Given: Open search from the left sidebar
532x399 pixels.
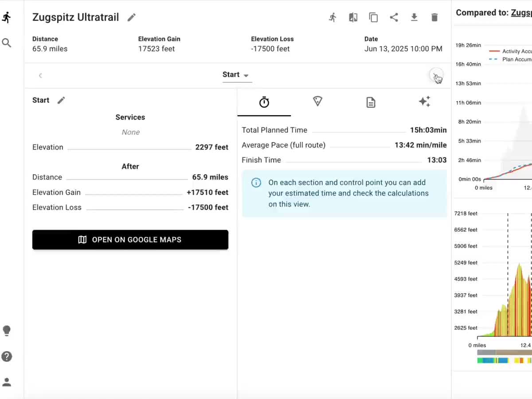Looking at the screenshot, I should [x=6, y=43].
